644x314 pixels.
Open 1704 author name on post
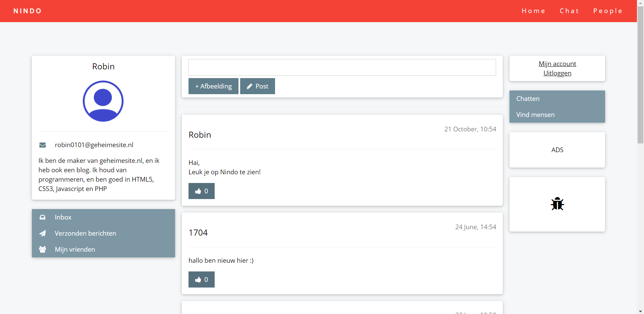(198, 233)
